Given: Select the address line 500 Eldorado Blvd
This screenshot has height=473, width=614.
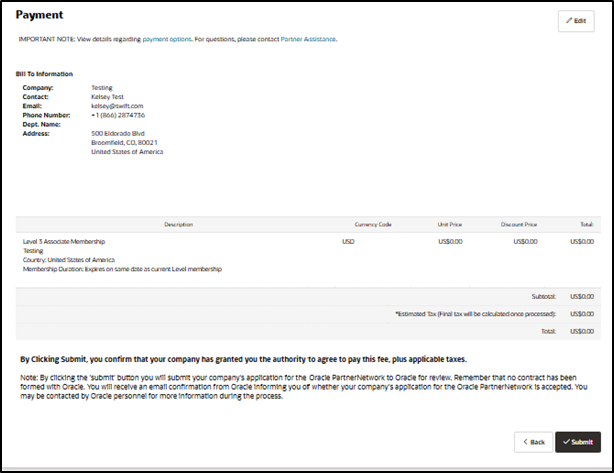Looking at the screenshot, I should point(118,134).
